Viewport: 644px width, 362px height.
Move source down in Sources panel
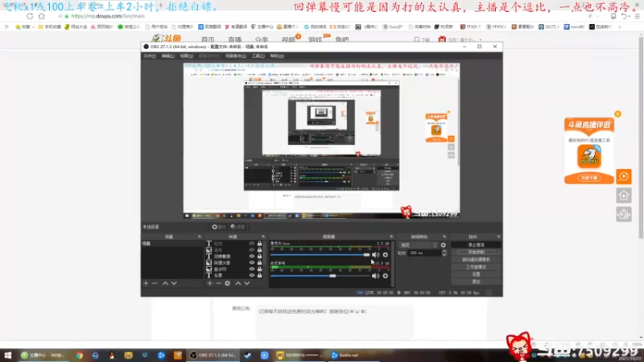coord(247,283)
